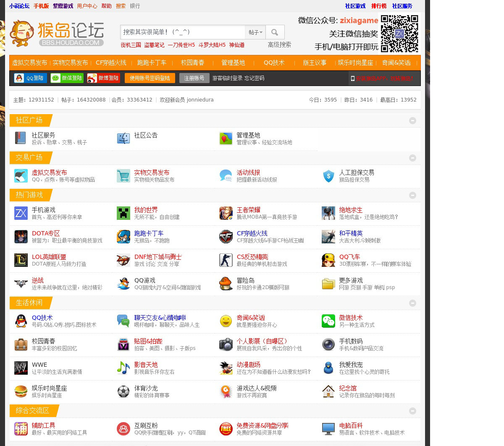Click into the forum search field
Image resolution: width=504 pixels, height=446 pixels.
pos(183,32)
